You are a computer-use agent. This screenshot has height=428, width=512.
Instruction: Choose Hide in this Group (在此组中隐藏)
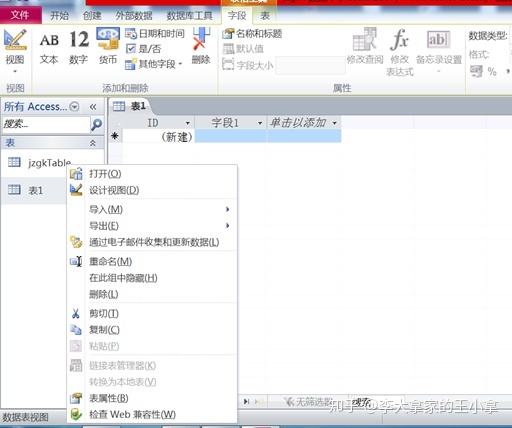point(153,278)
